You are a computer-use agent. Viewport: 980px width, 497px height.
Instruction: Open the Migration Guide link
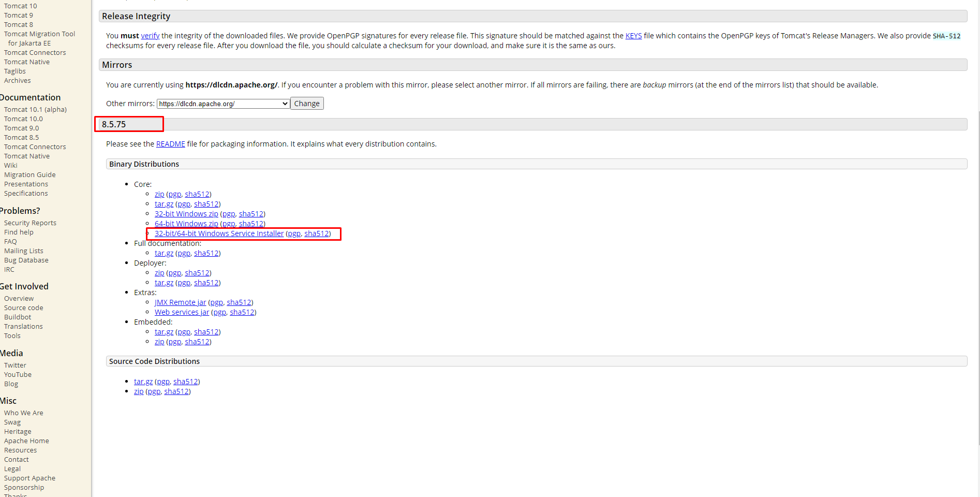click(x=30, y=175)
